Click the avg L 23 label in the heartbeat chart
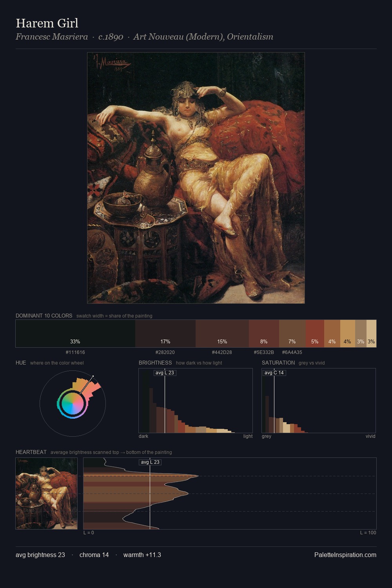The image size is (392, 588). pyautogui.click(x=150, y=462)
